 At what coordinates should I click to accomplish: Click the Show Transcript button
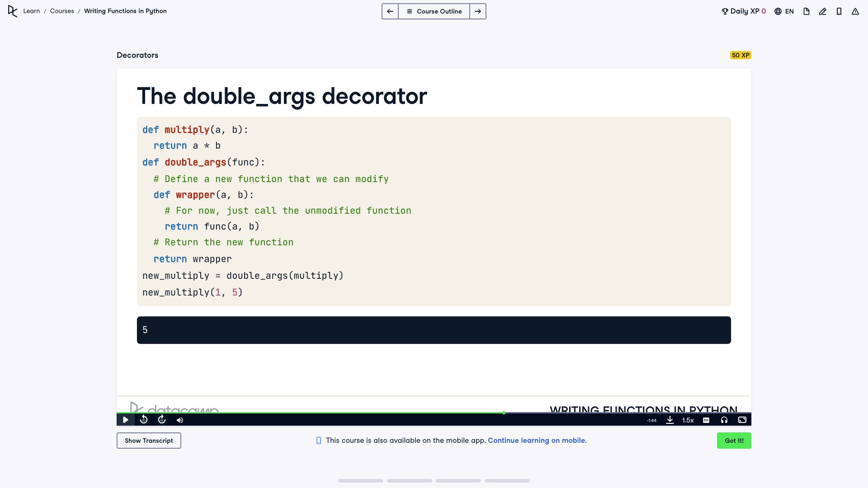click(x=149, y=441)
